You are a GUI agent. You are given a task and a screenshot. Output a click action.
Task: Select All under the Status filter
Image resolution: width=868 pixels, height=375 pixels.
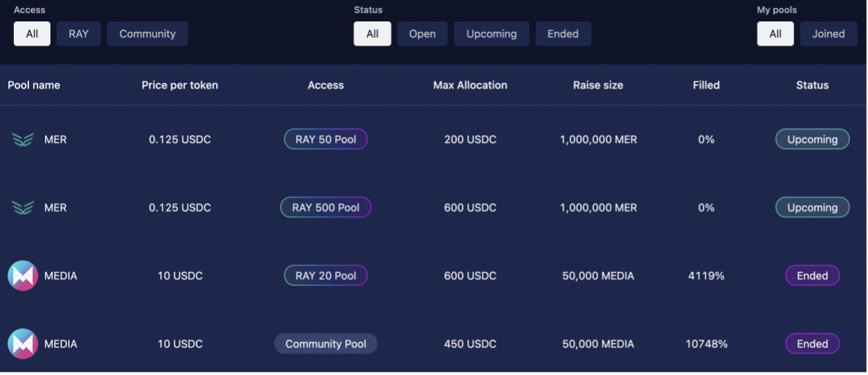(373, 34)
